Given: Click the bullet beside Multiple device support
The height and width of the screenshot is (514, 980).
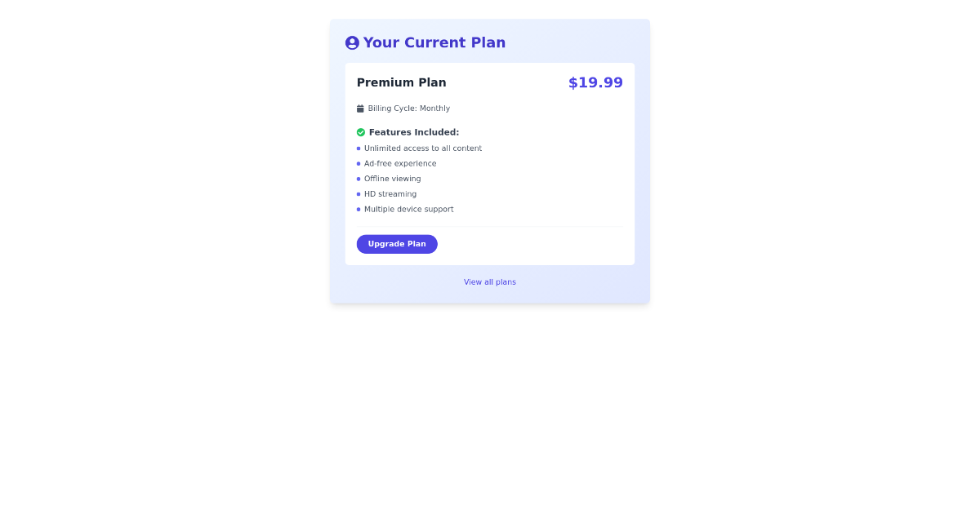Looking at the screenshot, I should coord(359,209).
